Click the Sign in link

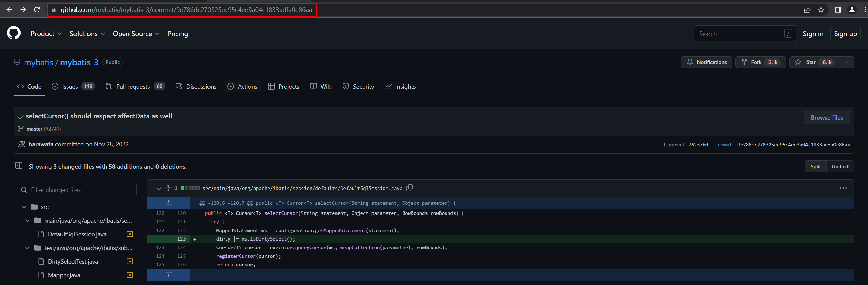[813, 34]
